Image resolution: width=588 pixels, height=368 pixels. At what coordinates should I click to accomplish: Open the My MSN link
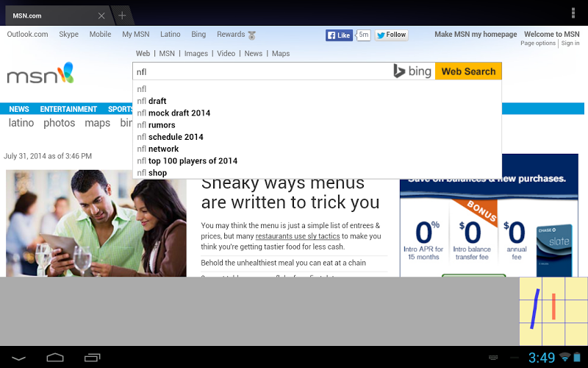pos(136,34)
